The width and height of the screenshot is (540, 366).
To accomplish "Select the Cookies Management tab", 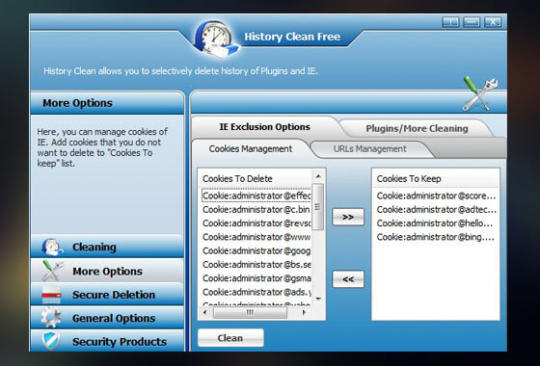I will pyautogui.click(x=250, y=149).
